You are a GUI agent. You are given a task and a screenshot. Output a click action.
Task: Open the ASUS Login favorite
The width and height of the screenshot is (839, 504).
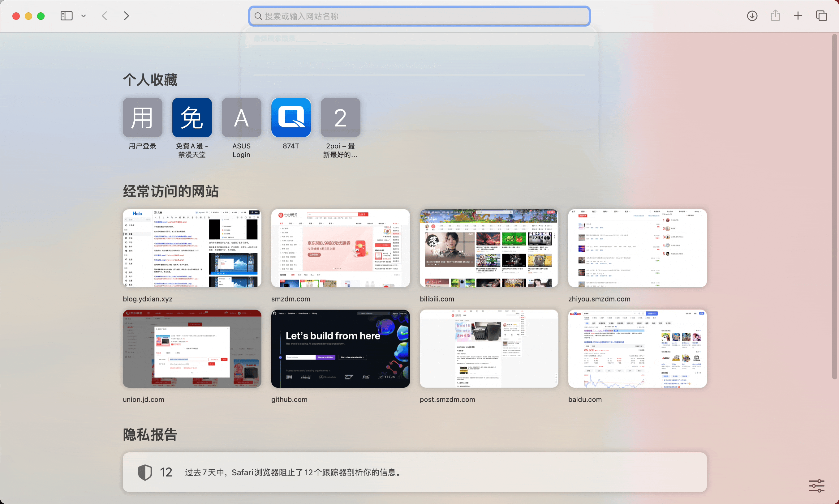pyautogui.click(x=241, y=117)
